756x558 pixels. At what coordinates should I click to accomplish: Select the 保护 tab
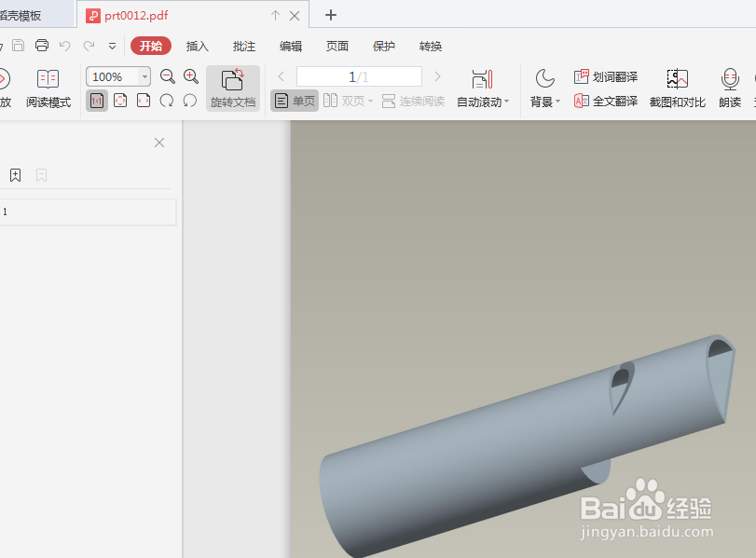click(x=384, y=47)
